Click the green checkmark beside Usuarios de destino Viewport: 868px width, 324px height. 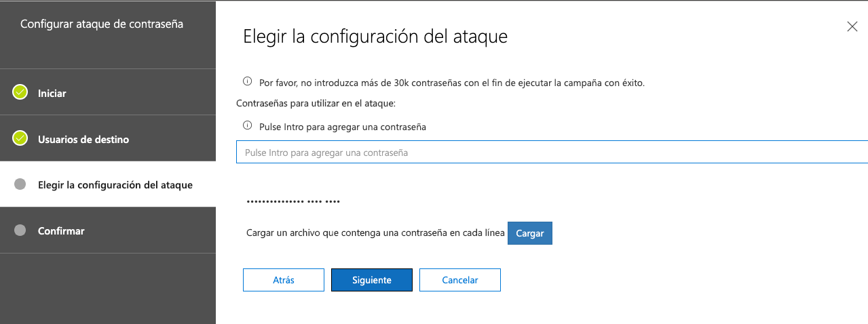point(20,138)
